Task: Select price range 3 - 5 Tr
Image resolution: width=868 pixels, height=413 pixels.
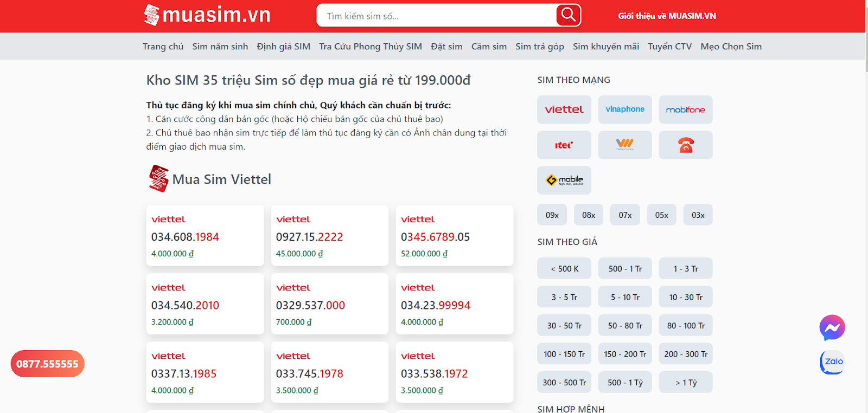Action: (564, 297)
